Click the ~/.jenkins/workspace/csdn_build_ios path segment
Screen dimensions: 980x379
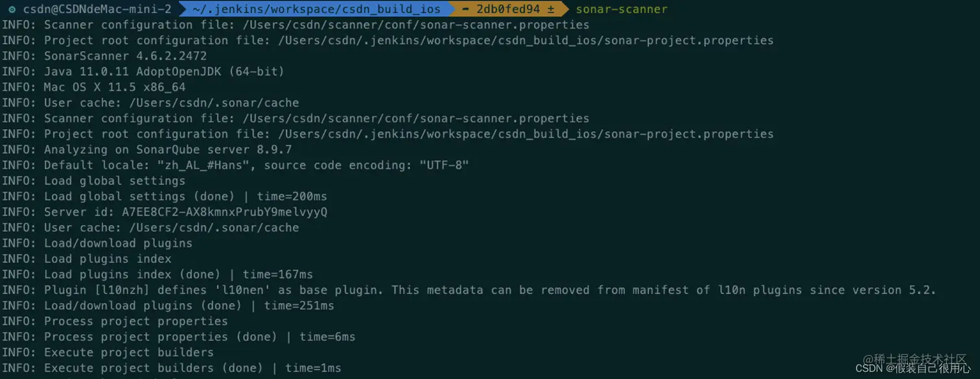click(x=316, y=10)
